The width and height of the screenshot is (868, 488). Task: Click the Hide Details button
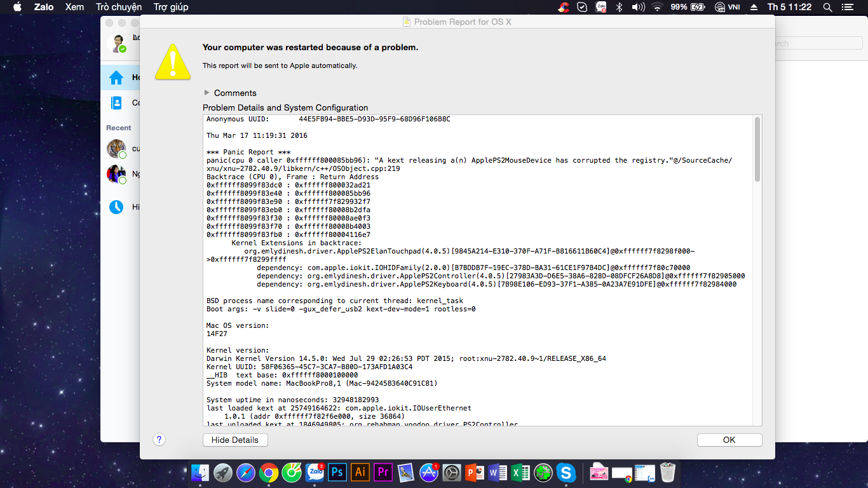pos(235,440)
